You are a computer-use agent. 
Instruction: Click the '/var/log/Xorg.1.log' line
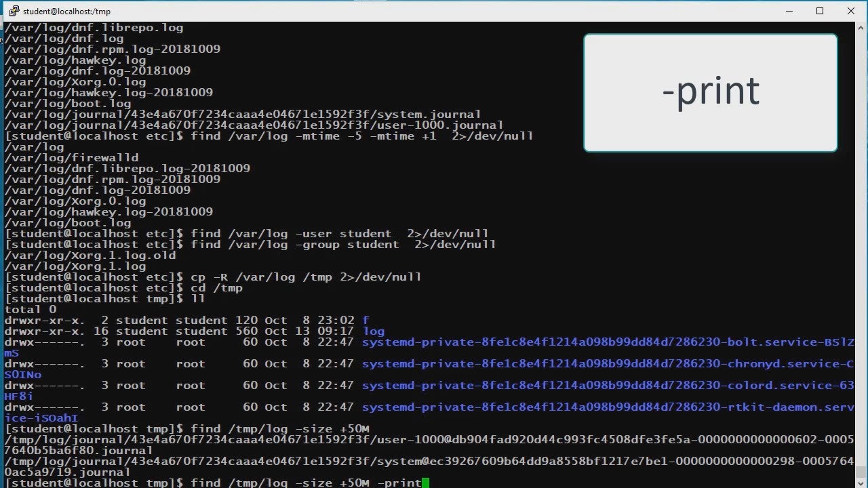pos(75,266)
